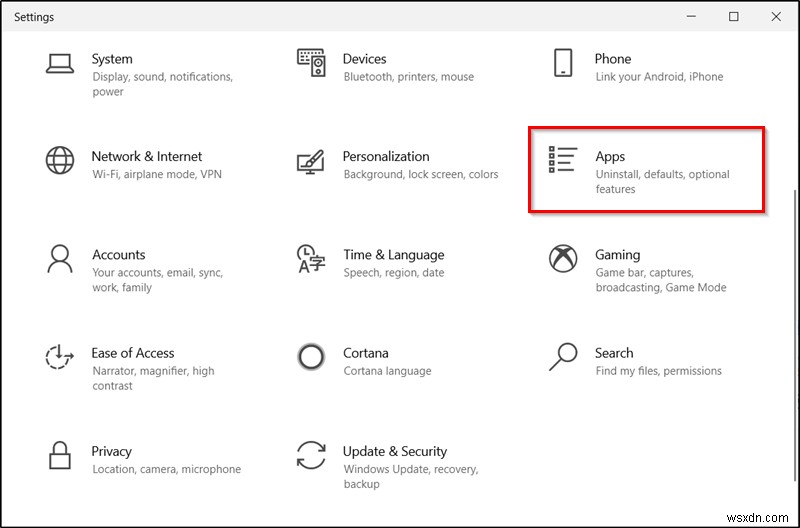Click 'Speech, region, date' text
The height and width of the screenshot is (528, 800).
(394, 273)
